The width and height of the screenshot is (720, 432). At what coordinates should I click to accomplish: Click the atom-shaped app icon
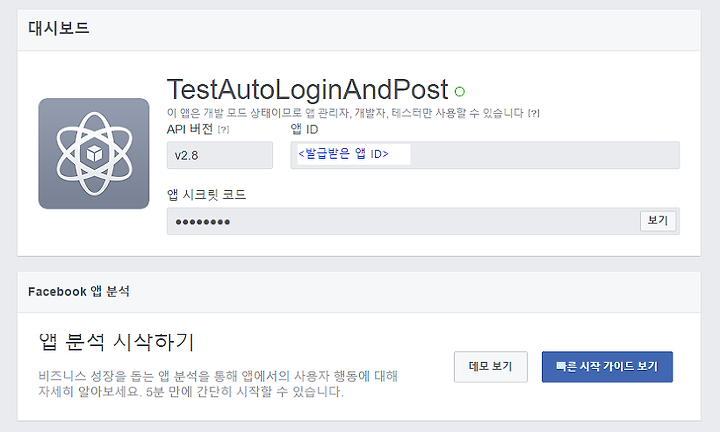click(x=94, y=153)
